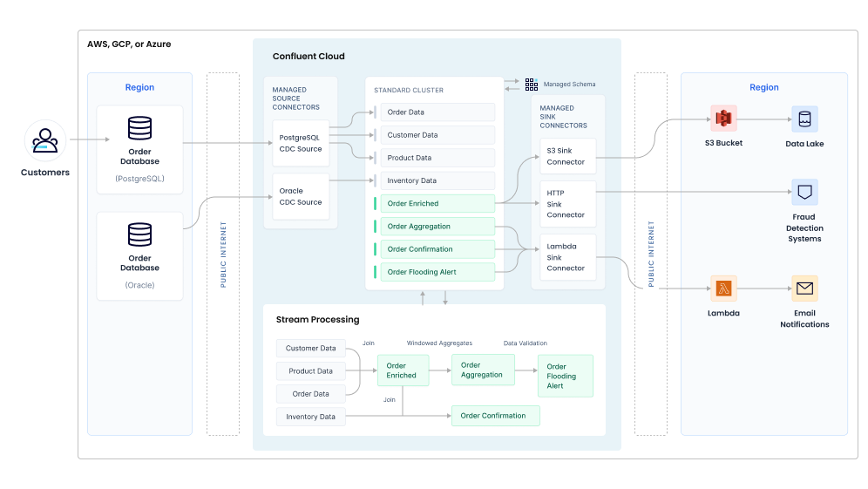Select the S3 Sink Connector box
868x489 pixels.
point(568,156)
